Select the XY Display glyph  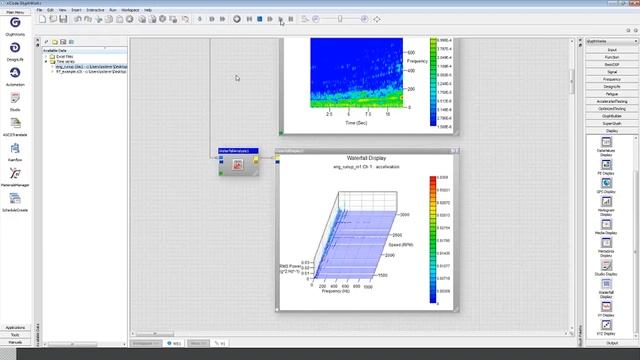coord(606,307)
